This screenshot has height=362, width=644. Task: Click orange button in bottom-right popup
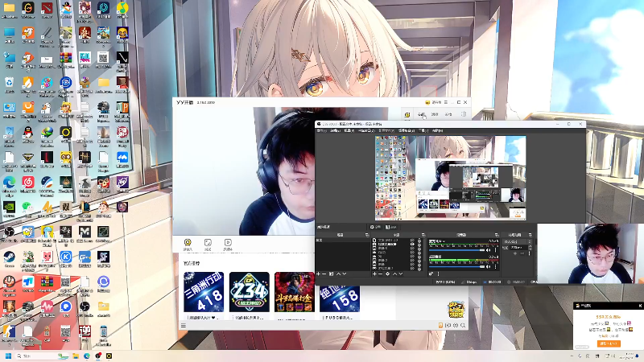(x=609, y=343)
